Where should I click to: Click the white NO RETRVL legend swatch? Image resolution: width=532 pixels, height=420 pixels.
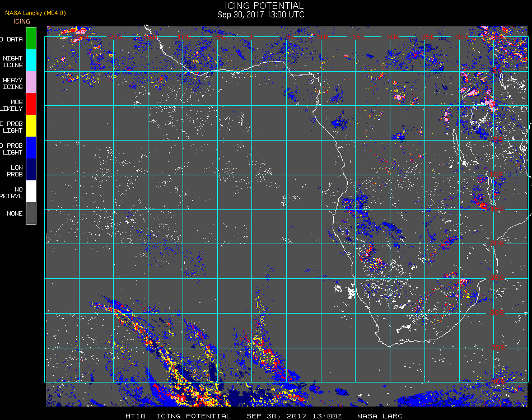point(31,191)
